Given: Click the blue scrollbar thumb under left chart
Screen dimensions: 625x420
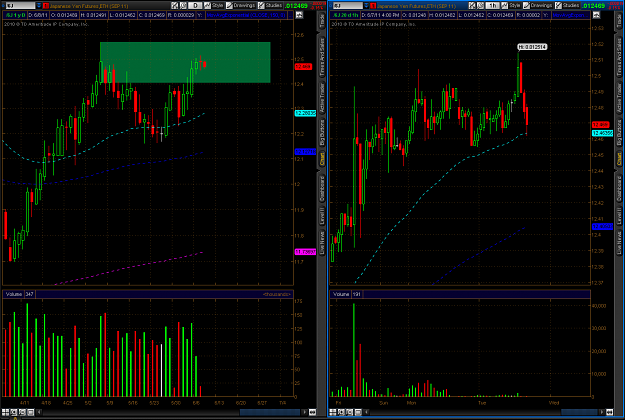Looking at the screenshot, I should coord(269,412).
